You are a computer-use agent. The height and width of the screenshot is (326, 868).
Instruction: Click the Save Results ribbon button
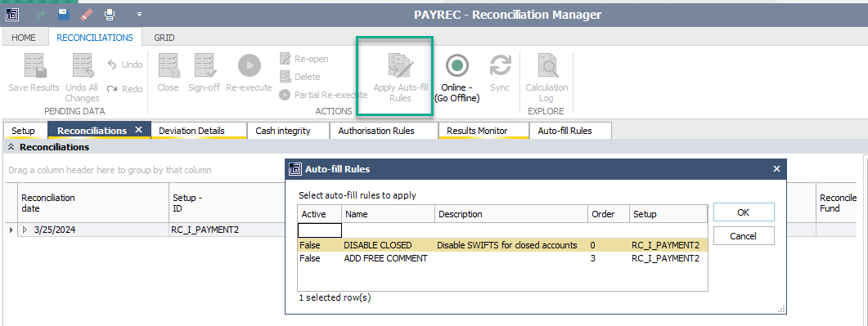[x=34, y=73]
